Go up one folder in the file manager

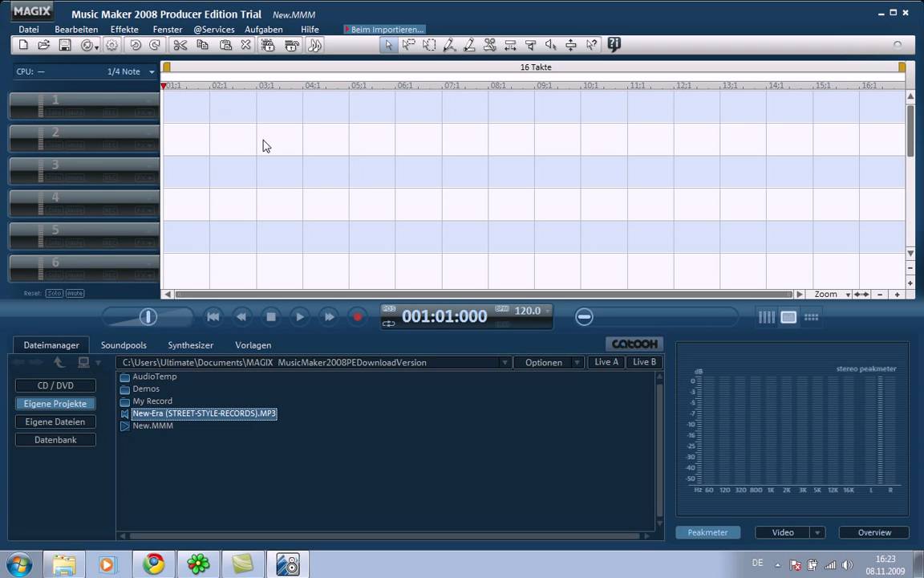coord(59,362)
